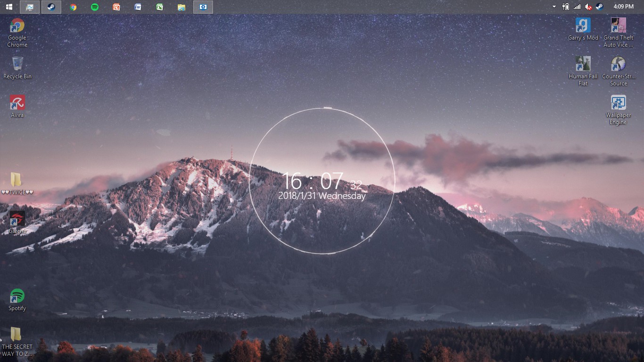
Task: Select the Avira desktop shortcut
Action: point(17,106)
